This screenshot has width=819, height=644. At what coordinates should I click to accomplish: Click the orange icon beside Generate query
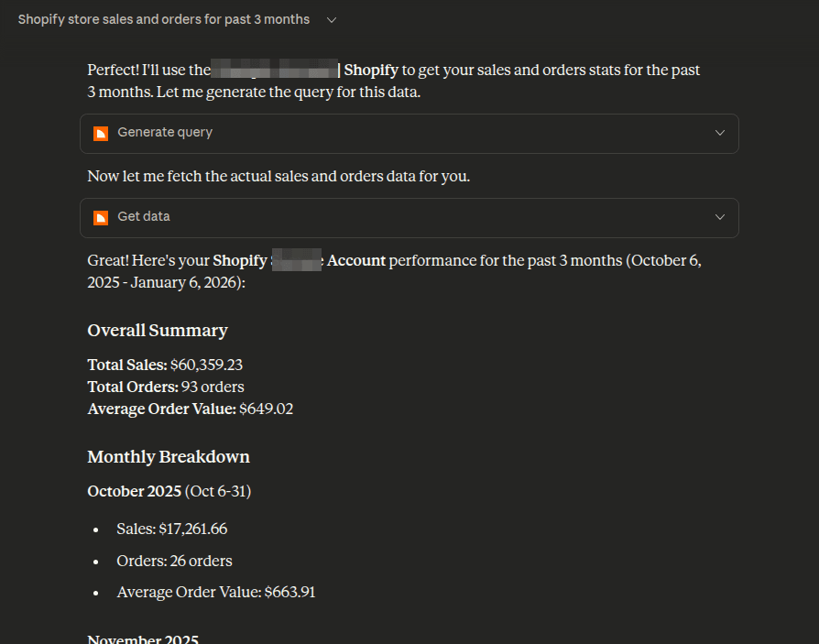[101, 133]
